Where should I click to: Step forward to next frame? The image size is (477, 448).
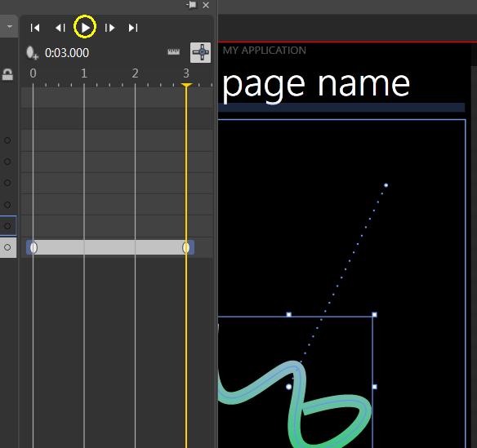coord(109,28)
